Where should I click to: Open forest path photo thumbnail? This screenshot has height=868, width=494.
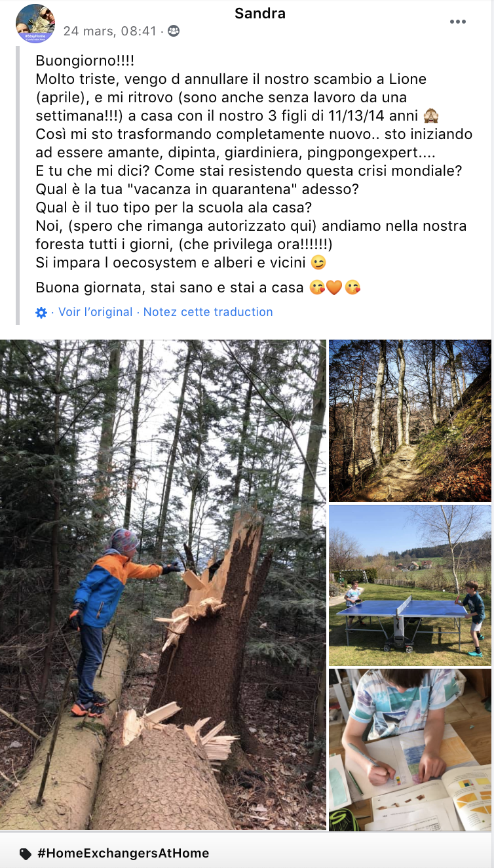point(410,421)
